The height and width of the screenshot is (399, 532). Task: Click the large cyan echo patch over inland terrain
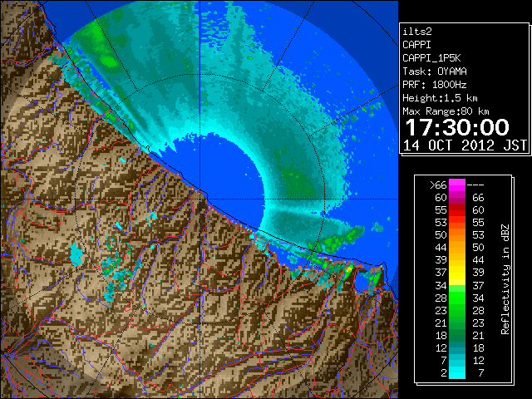point(76,255)
